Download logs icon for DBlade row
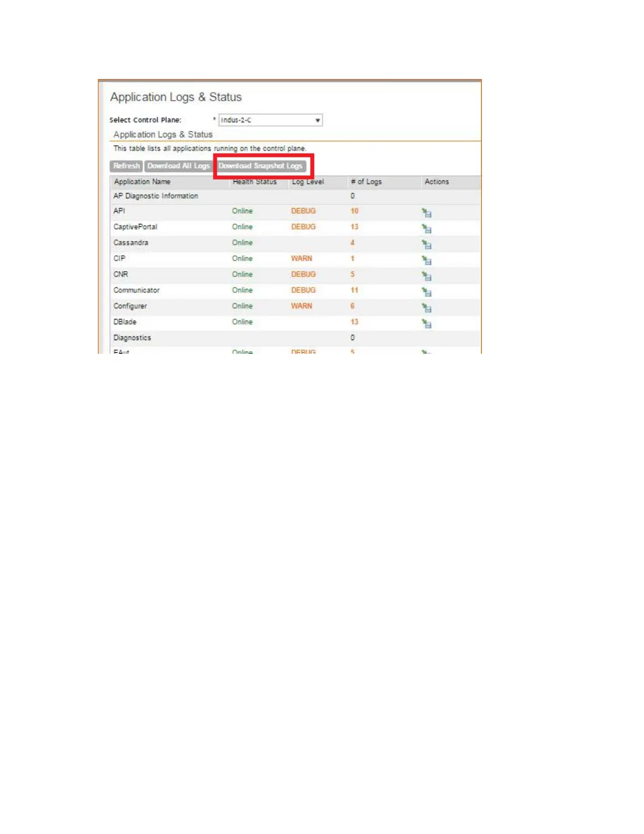Screen dimensions: 644x834 pos(427,323)
